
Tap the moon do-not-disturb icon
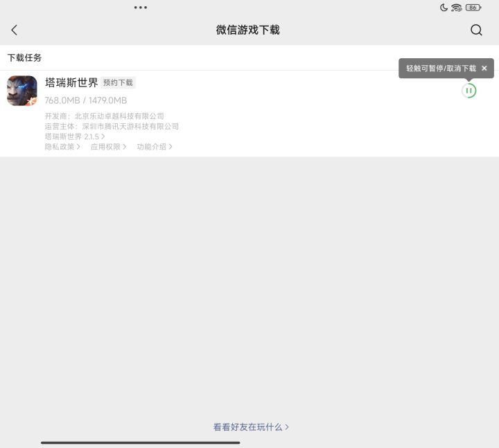(x=444, y=8)
